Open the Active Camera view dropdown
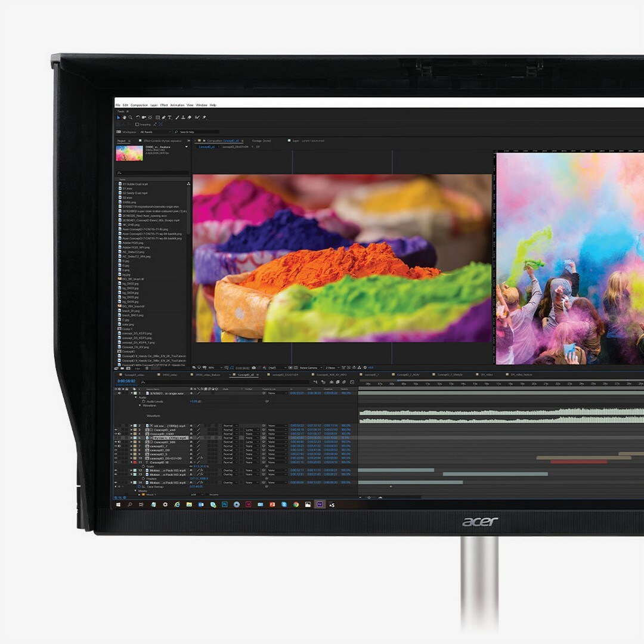This screenshot has width=644, height=644. pos(310,368)
